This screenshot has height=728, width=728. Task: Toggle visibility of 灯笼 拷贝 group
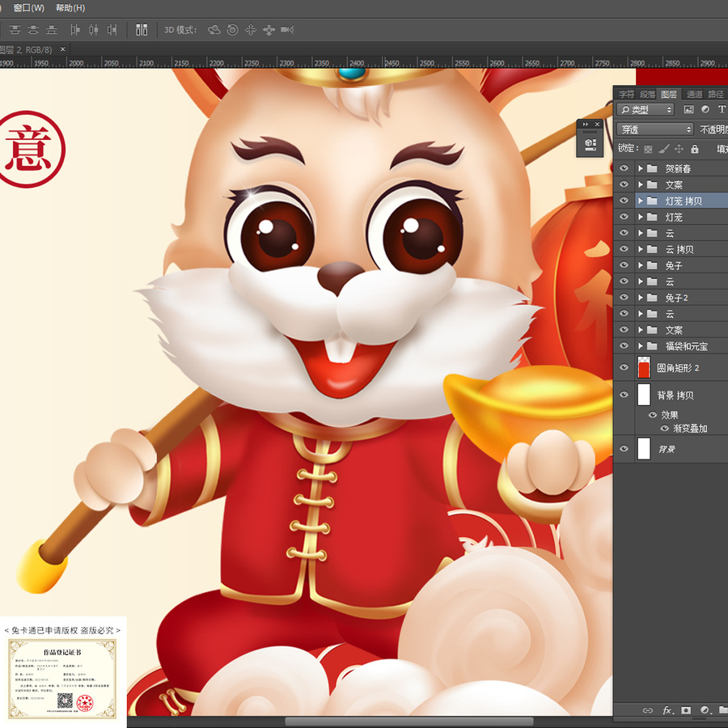pos(624,201)
